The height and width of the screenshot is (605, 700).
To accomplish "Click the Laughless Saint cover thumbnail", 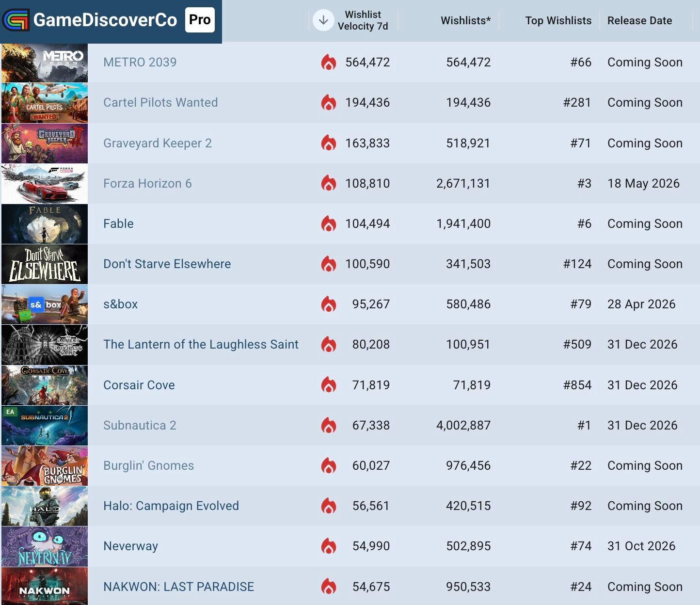I will point(45,345).
